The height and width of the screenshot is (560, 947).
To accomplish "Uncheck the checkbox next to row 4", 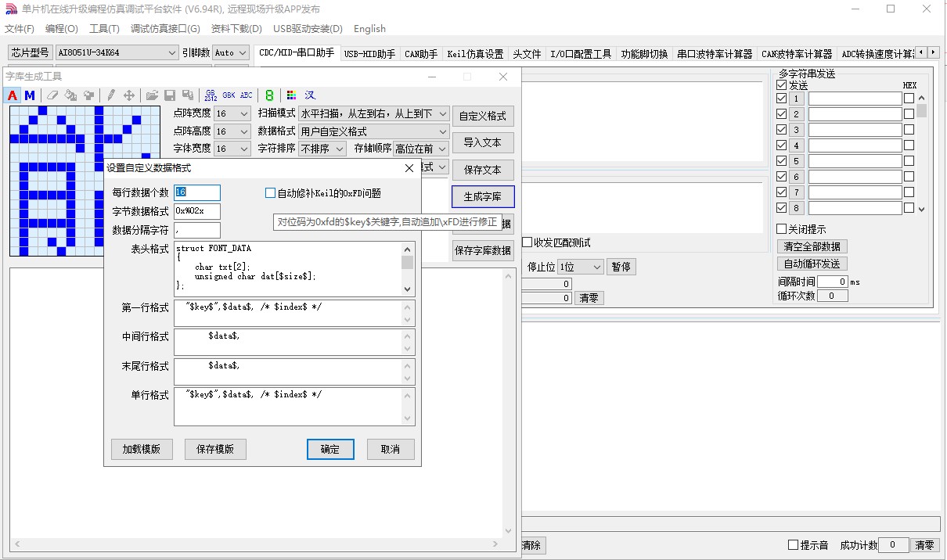I will (781, 145).
